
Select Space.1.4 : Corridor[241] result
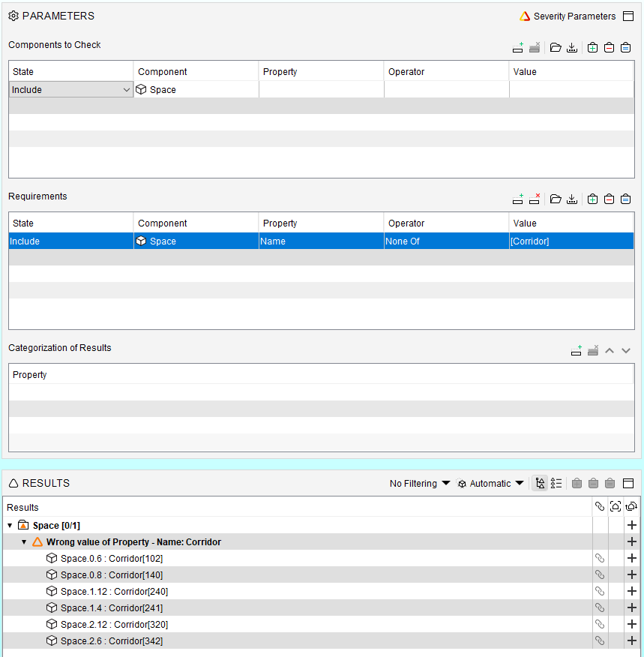pos(112,608)
